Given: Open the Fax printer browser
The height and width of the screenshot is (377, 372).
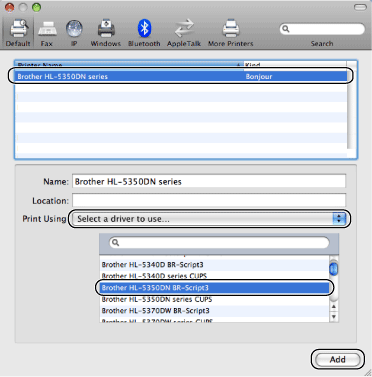Looking at the screenshot, I should tap(47, 32).
